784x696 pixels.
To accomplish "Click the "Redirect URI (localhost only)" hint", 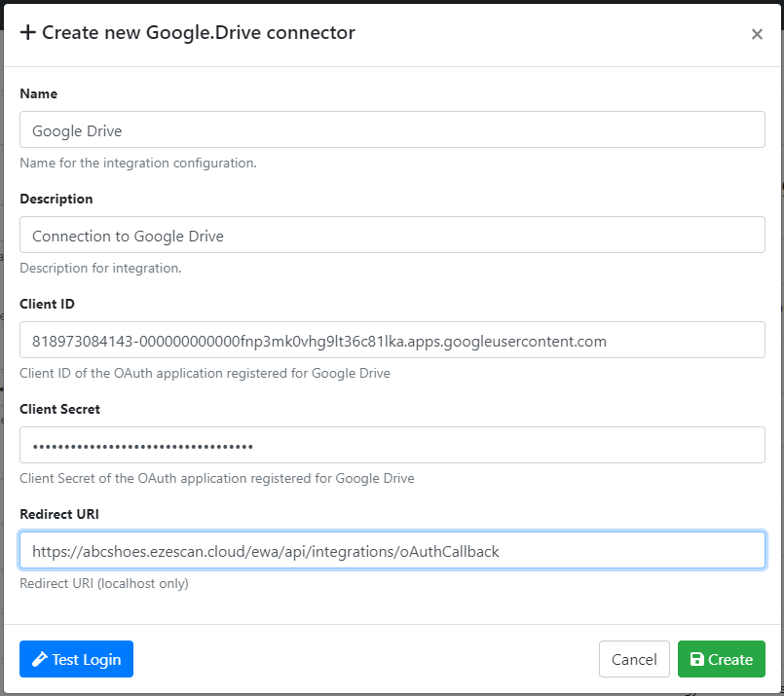I will 104,583.
